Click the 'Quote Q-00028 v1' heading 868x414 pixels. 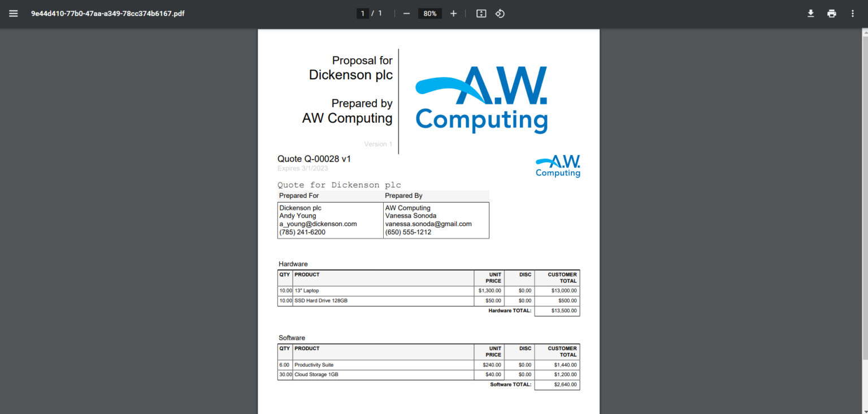(314, 159)
